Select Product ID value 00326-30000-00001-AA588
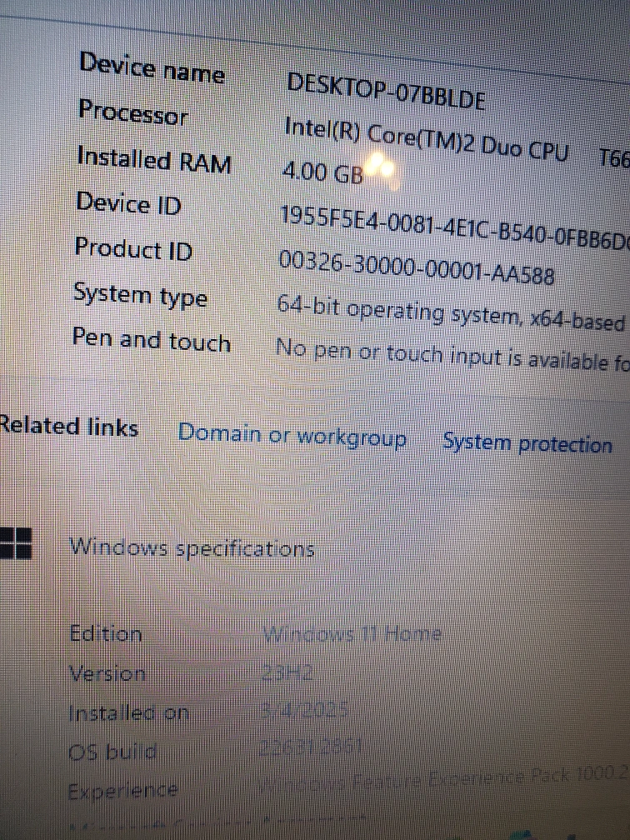Screen dimensions: 630x840 (x=417, y=267)
